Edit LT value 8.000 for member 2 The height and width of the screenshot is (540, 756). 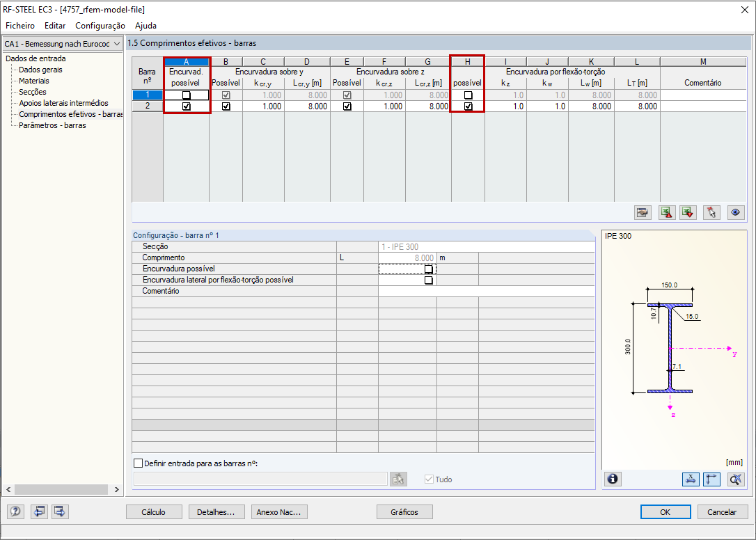[638, 106]
